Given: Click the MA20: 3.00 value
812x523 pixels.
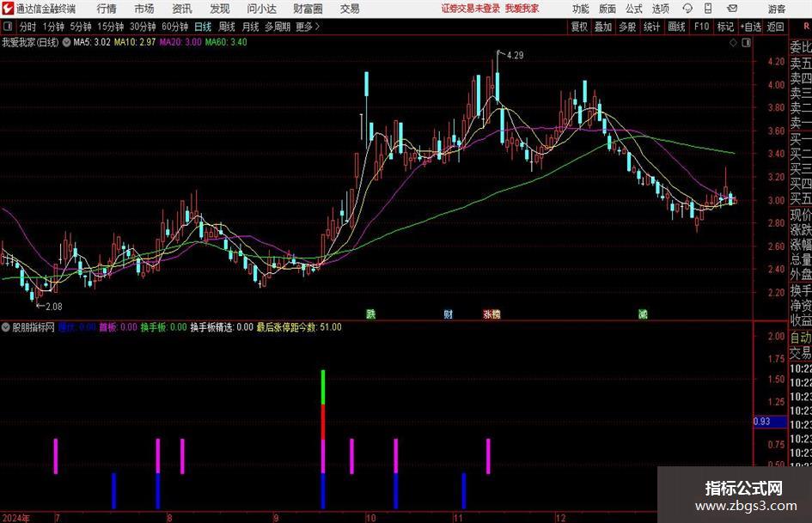Looking at the screenshot, I should point(180,42).
